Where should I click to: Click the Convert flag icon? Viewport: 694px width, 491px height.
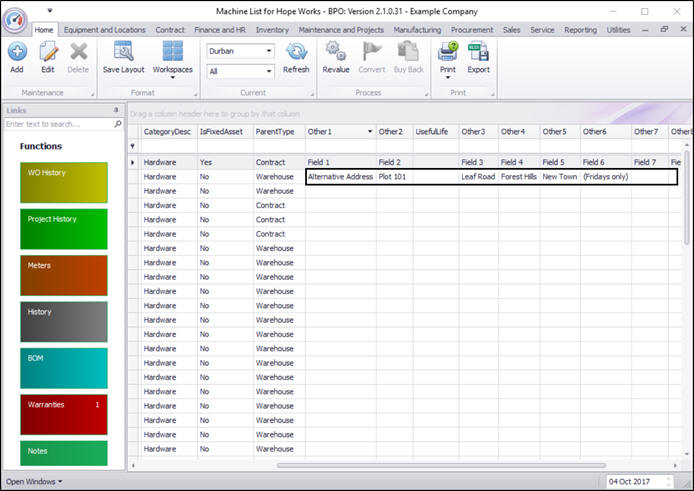(x=372, y=51)
